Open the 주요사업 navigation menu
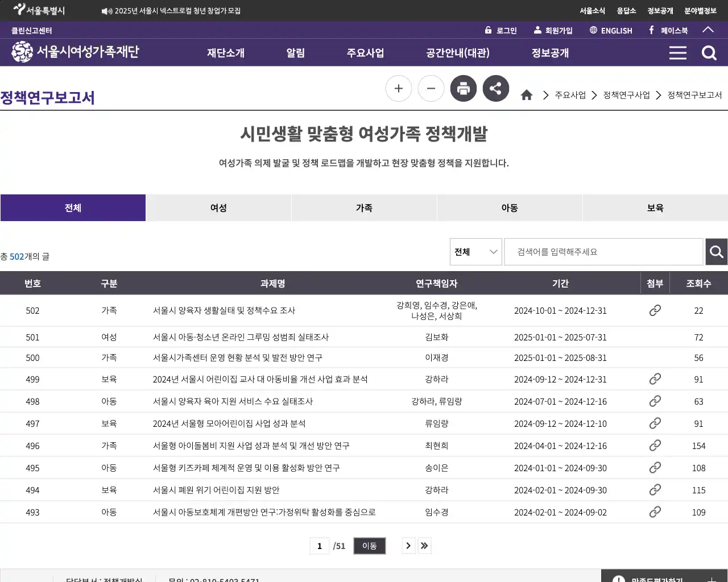728x582 pixels. [365, 52]
